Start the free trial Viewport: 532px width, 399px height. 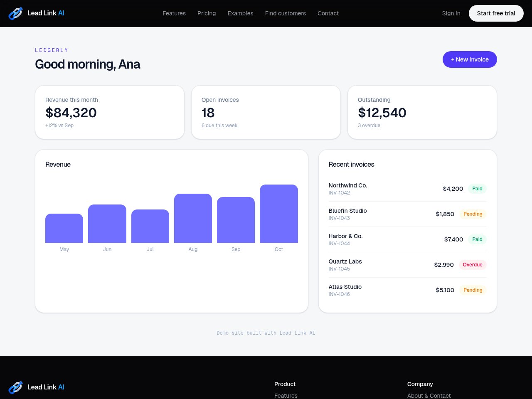[496, 13]
